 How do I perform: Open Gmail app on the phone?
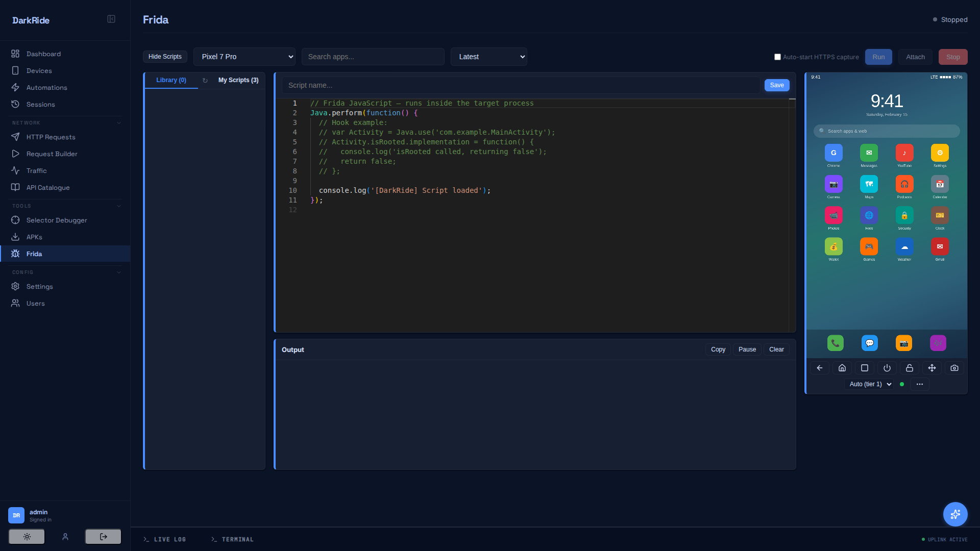[940, 247]
